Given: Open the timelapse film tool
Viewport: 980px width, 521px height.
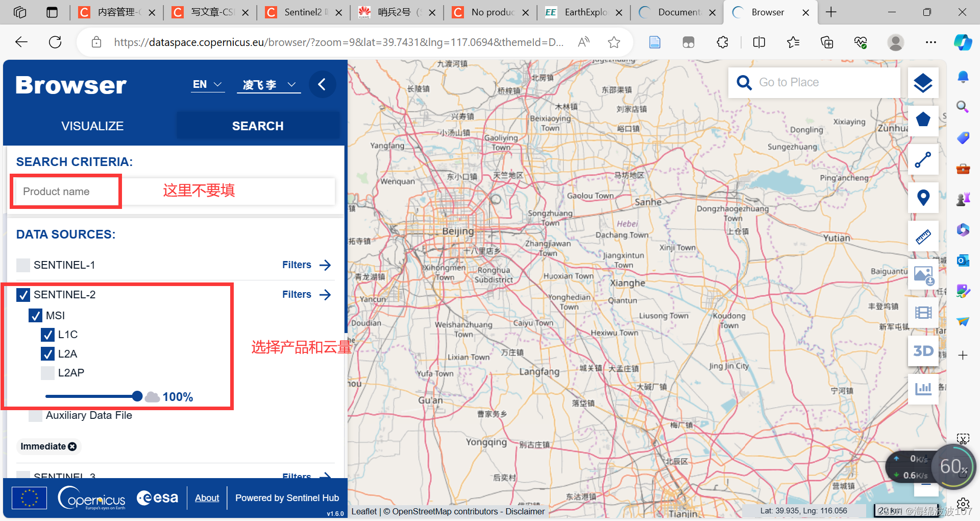Looking at the screenshot, I should pyautogui.click(x=923, y=313).
